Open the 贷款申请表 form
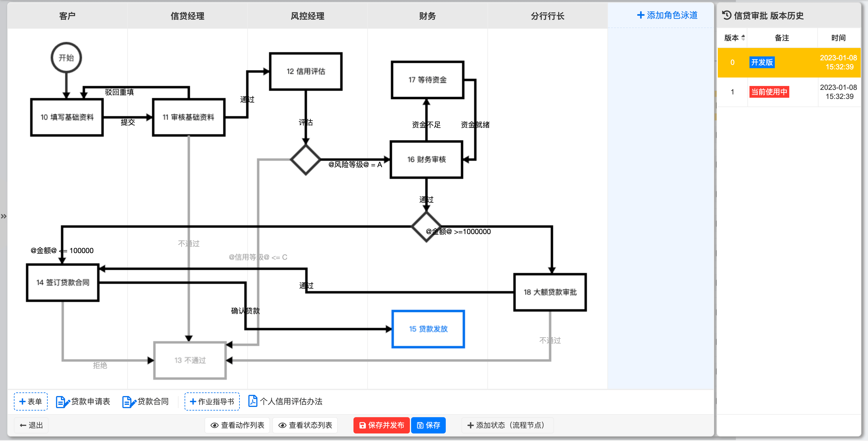This screenshot has height=441, width=868. (83, 401)
